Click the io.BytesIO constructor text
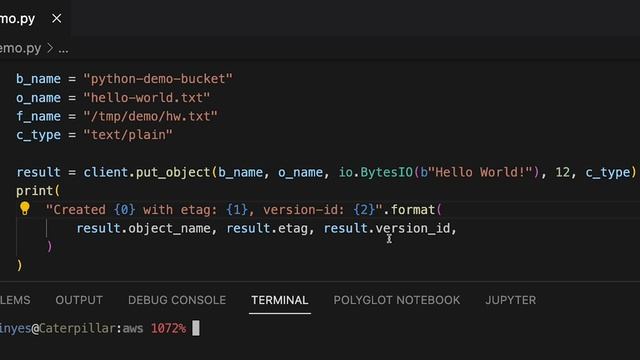 [376, 172]
